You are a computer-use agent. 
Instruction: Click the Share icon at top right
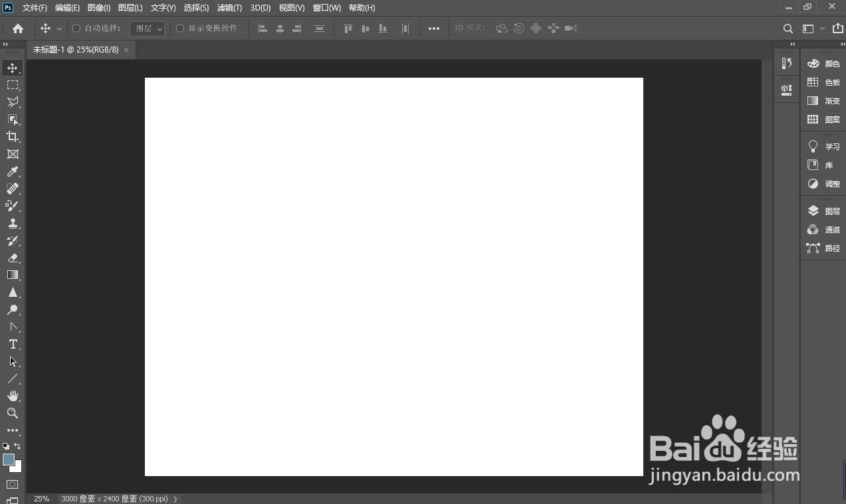coord(837,29)
